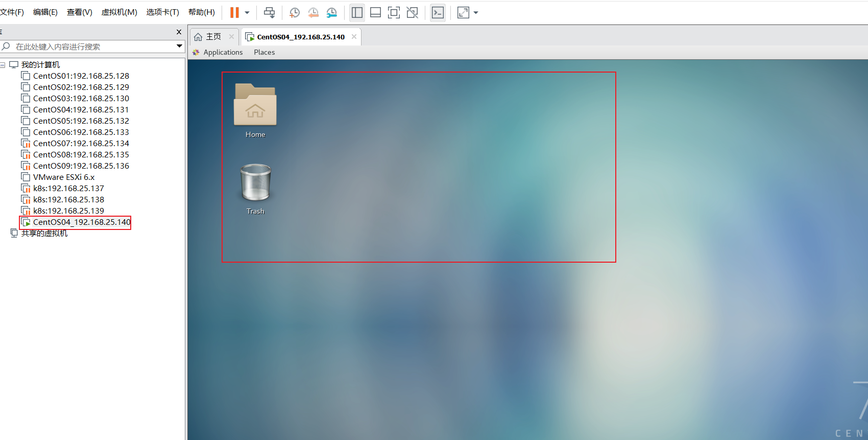
Task: Select CentOS08:192.168.25.135
Action: click(81, 155)
